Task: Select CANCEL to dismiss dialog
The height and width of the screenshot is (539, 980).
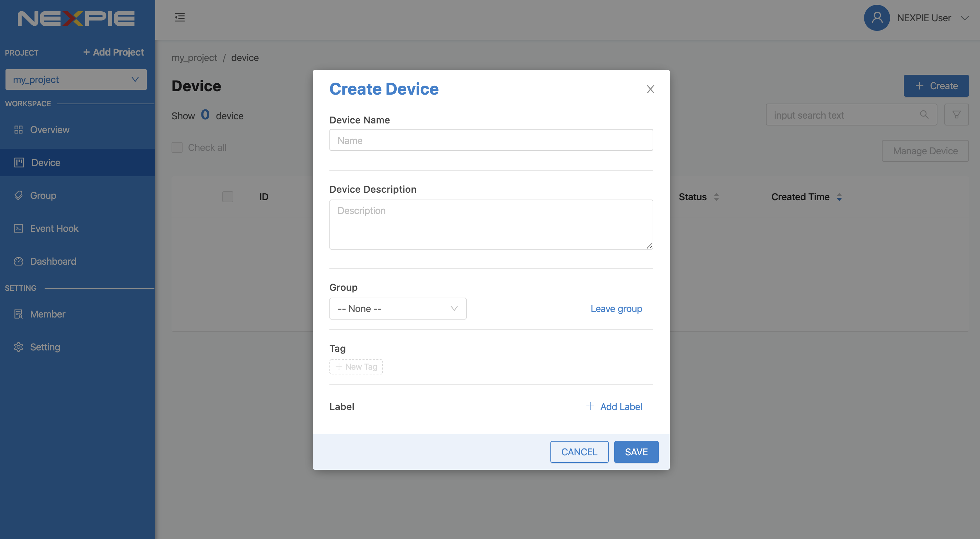Action: pyautogui.click(x=579, y=451)
